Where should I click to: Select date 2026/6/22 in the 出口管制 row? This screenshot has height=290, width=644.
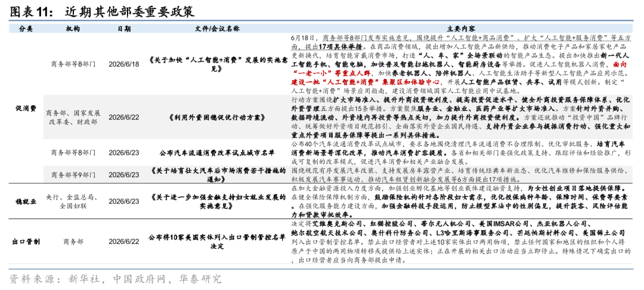[123, 242]
